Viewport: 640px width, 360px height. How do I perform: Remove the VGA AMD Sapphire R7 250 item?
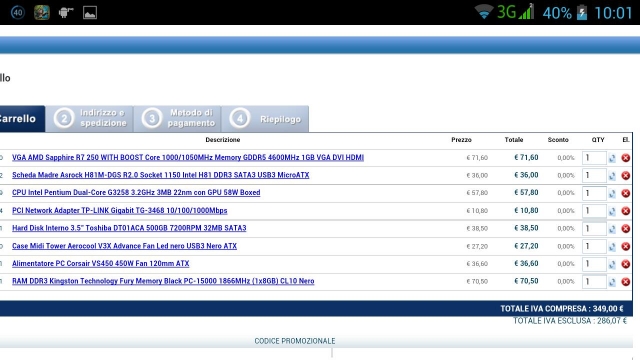[x=625, y=158]
